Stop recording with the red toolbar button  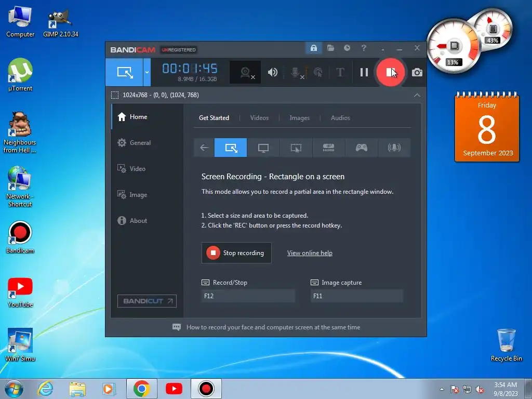[x=391, y=72]
